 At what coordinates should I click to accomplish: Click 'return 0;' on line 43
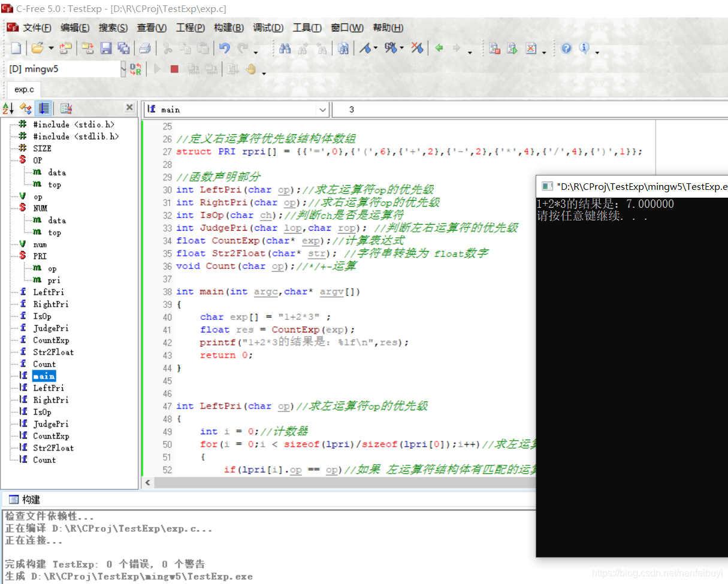(x=226, y=355)
